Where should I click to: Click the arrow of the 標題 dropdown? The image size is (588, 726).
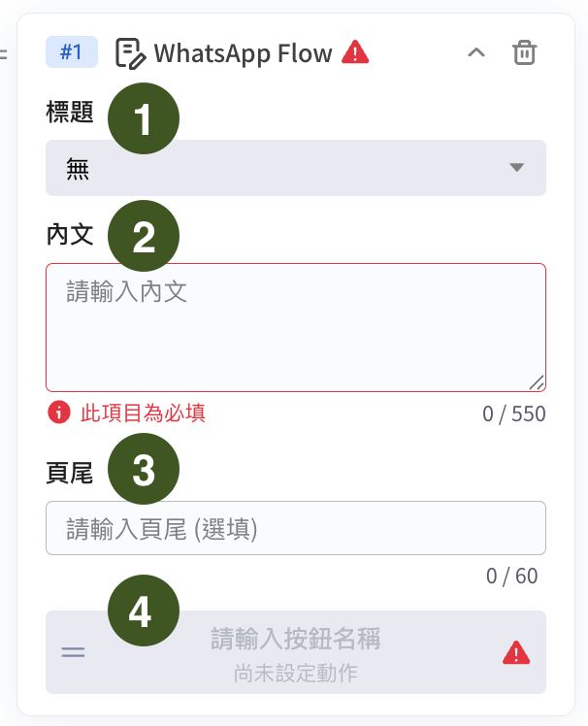(516, 168)
